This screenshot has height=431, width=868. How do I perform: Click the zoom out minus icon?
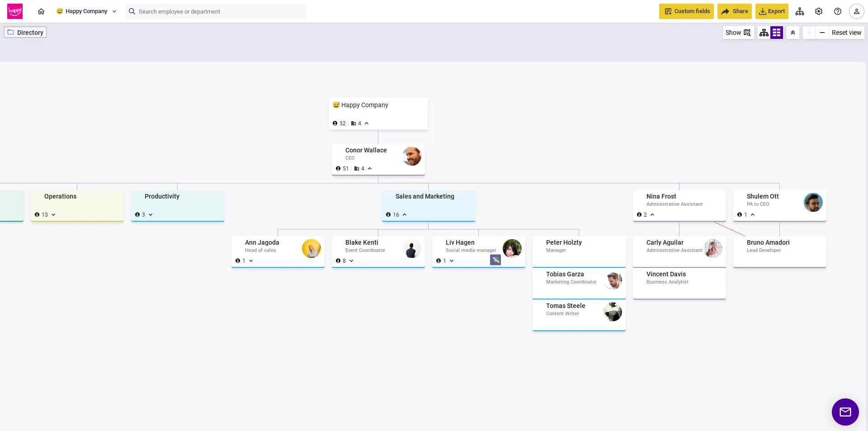[822, 33]
